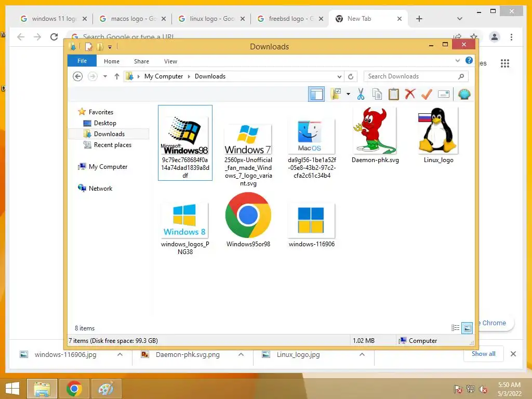Open the explorer Help question mark icon
The height and width of the screenshot is (399, 532).
click(469, 60)
